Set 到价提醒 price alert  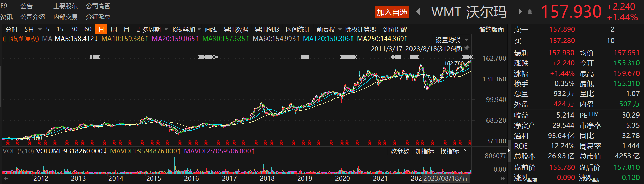point(395,29)
